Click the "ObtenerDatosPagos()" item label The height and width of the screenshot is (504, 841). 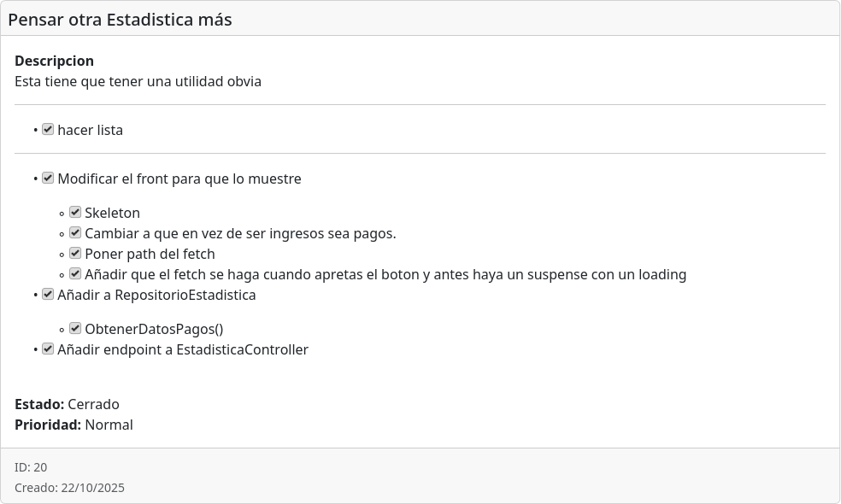(x=154, y=329)
